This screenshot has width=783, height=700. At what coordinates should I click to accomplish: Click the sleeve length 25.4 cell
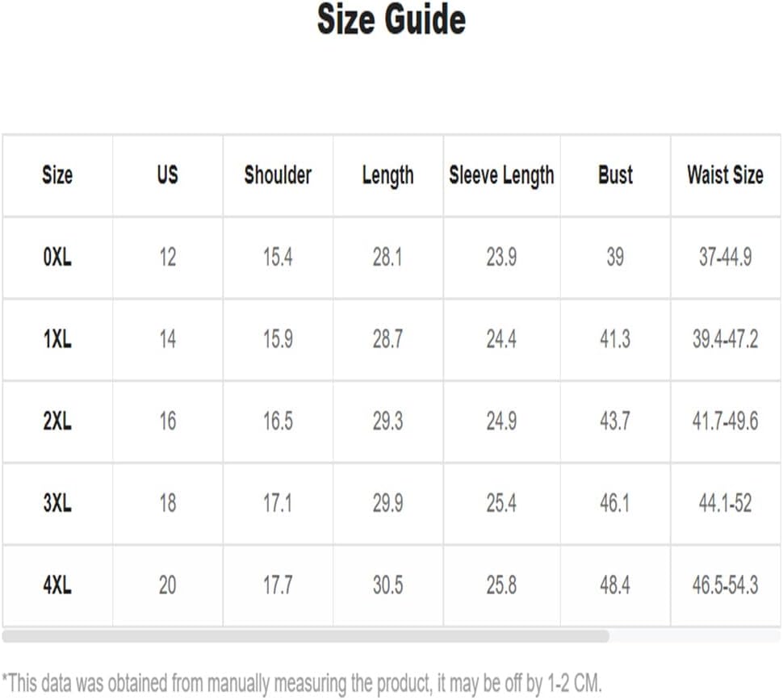point(501,503)
